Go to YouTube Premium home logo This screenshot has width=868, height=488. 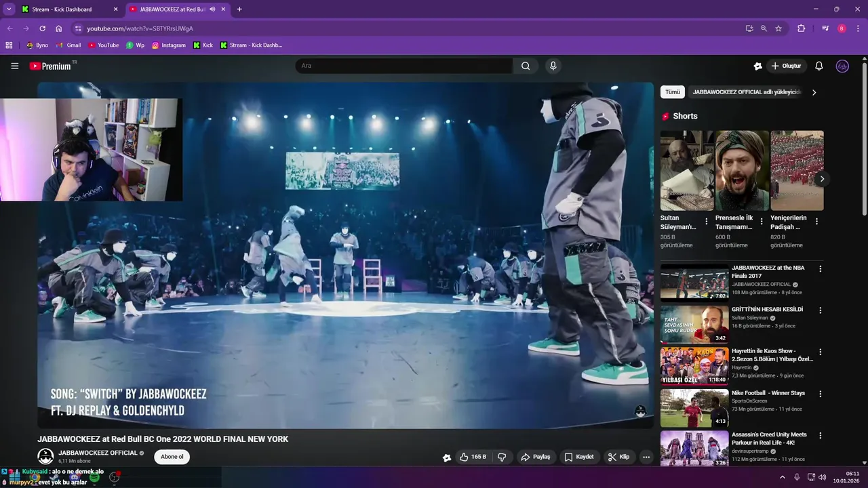tap(51, 66)
